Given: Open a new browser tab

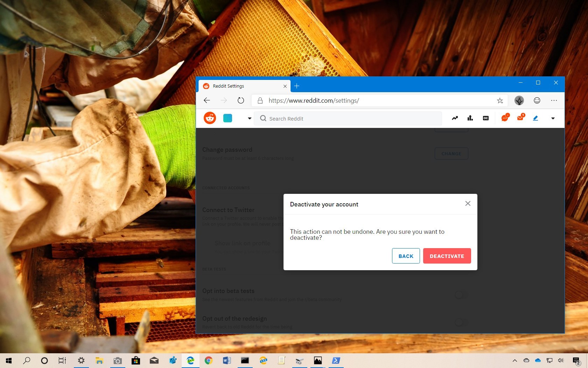Looking at the screenshot, I should pos(296,86).
